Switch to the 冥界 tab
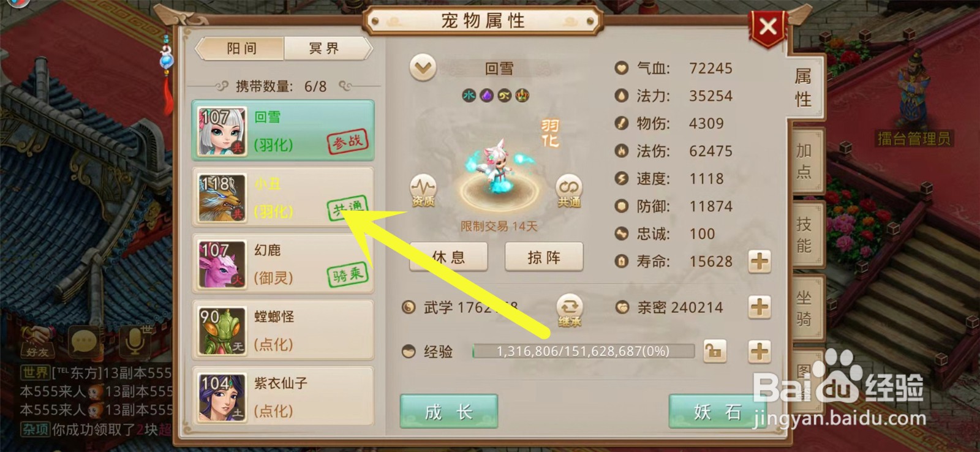 coord(326,48)
